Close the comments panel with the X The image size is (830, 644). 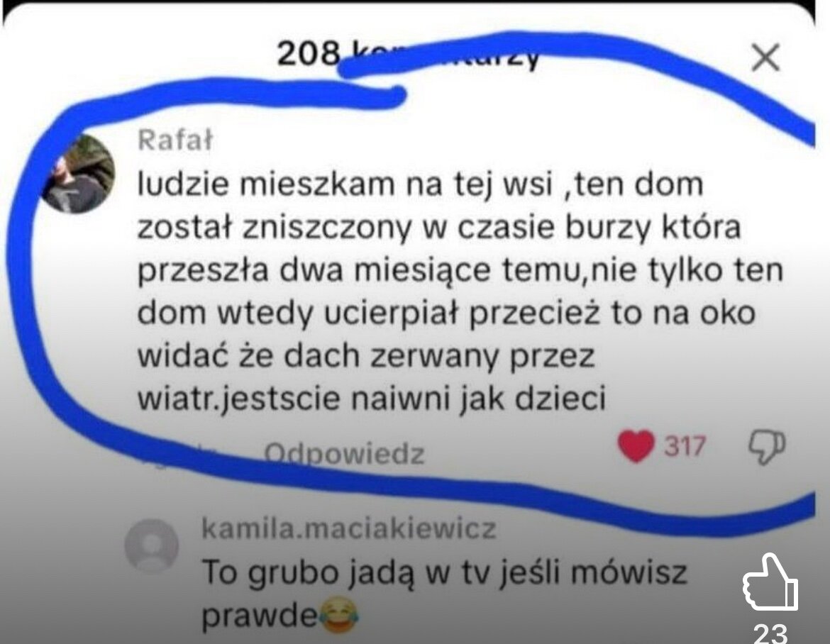(766, 57)
